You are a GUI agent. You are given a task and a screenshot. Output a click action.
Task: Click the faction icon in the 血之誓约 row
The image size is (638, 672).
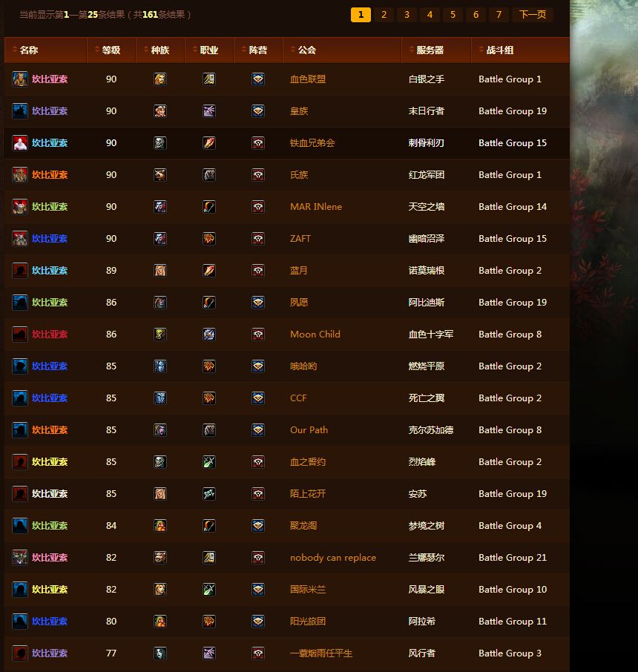click(257, 462)
